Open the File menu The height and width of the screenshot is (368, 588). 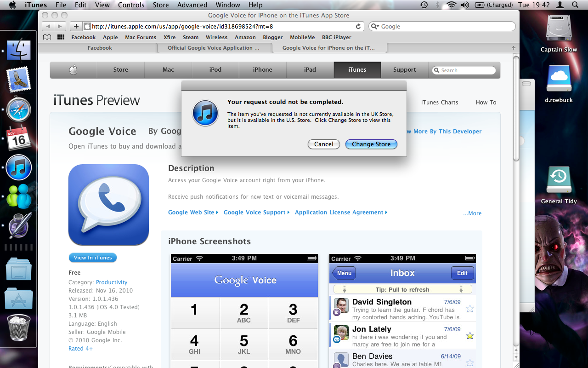pos(61,5)
